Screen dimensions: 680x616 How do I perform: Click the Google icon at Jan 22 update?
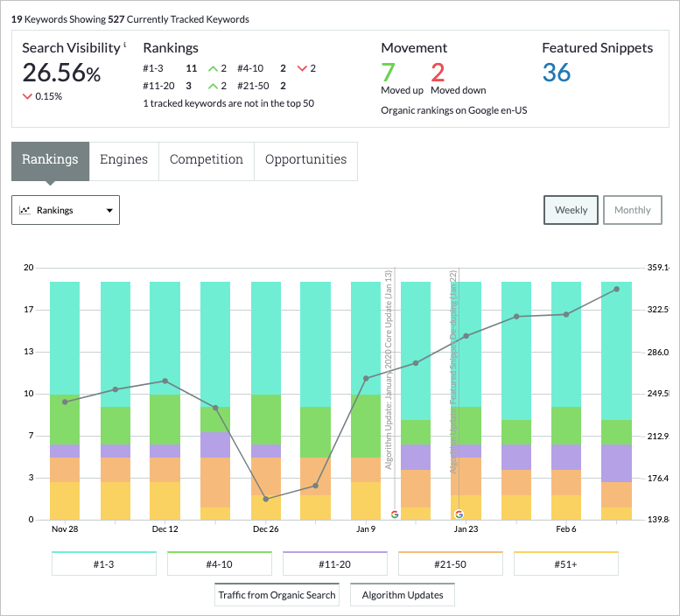459,514
